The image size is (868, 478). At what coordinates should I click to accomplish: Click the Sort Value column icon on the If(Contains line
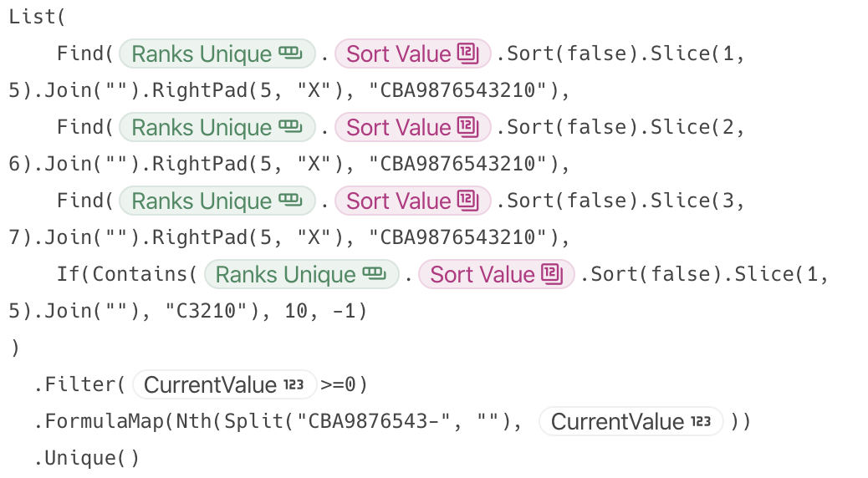(x=551, y=275)
